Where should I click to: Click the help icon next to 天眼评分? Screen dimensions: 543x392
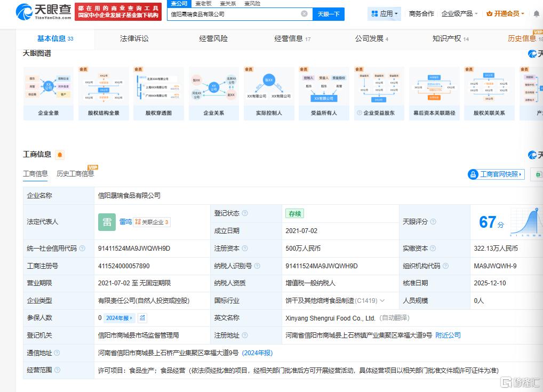(x=433, y=222)
